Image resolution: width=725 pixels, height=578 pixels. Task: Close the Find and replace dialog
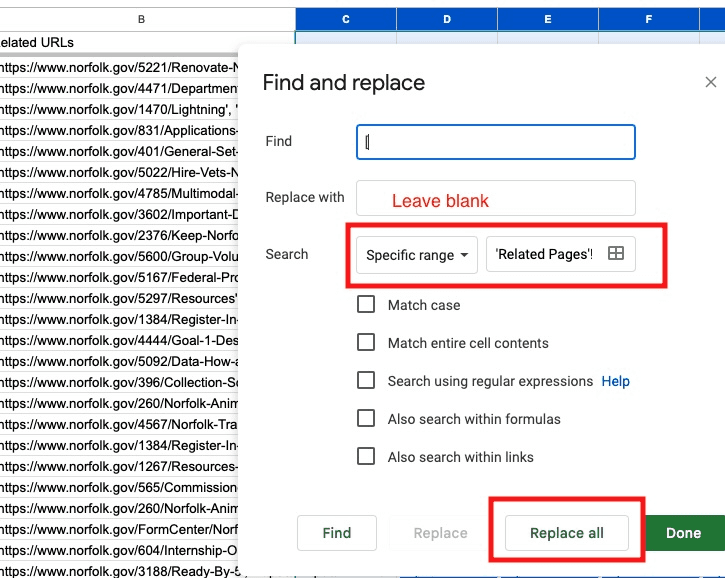pos(711,82)
